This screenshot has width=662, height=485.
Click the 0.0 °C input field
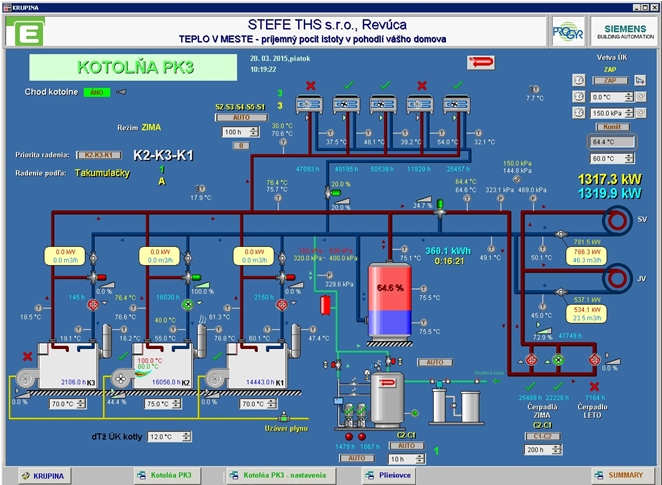(x=608, y=97)
